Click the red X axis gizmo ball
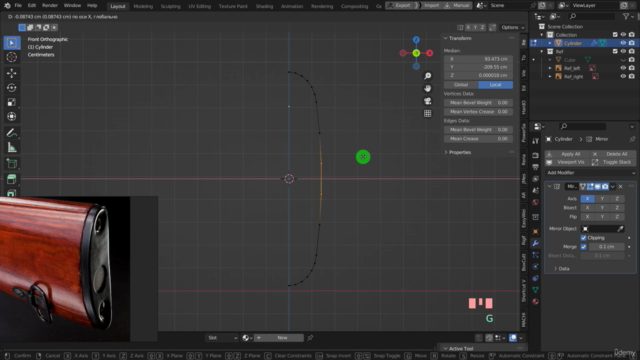Image resolution: width=640 pixels, height=360 pixels. [x=429, y=53]
